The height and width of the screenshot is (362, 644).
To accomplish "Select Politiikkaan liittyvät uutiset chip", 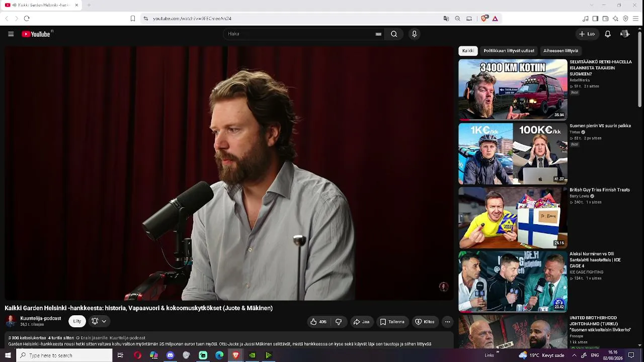I will [509, 51].
